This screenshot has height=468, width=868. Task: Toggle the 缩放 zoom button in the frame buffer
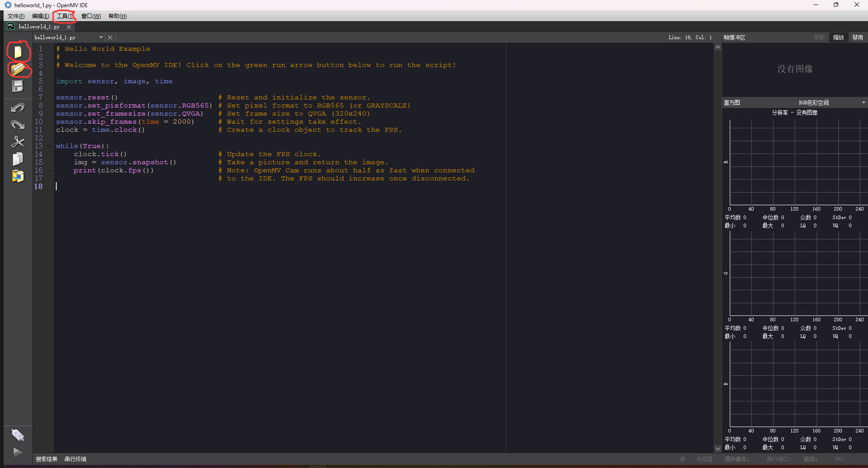pos(838,37)
